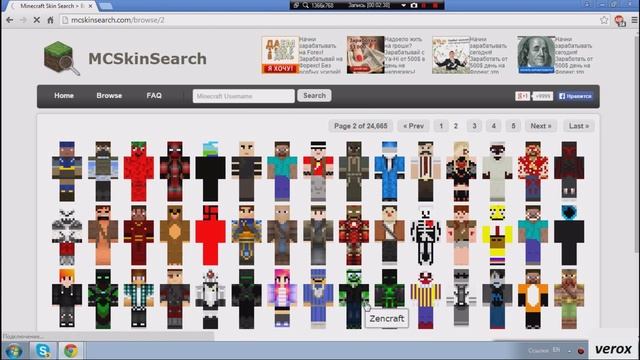Open Skype from the taskbar
This screenshot has height=360, width=640.
pos(42,351)
